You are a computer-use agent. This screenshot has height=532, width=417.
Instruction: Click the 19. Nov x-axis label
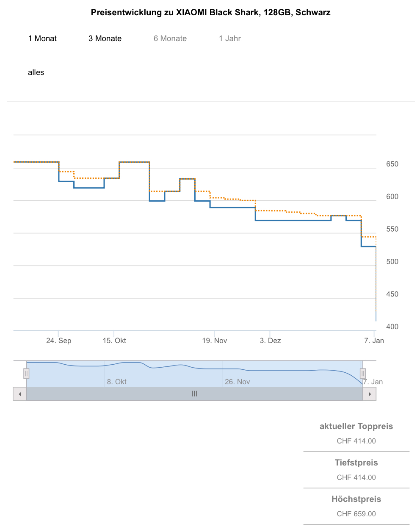coord(215,341)
